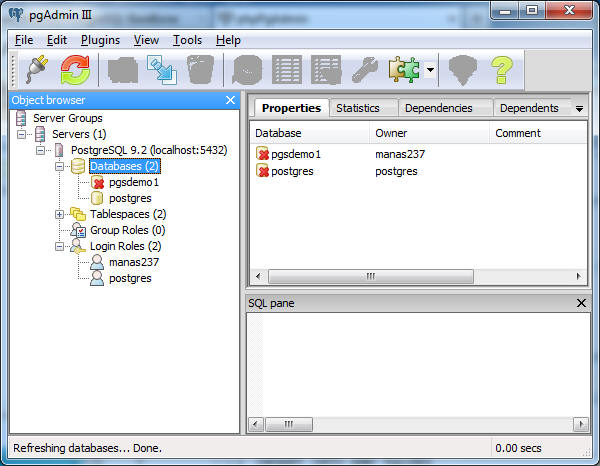Click the postgres login role user icon
This screenshot has height=466, width=600.
tap(97, 279)
